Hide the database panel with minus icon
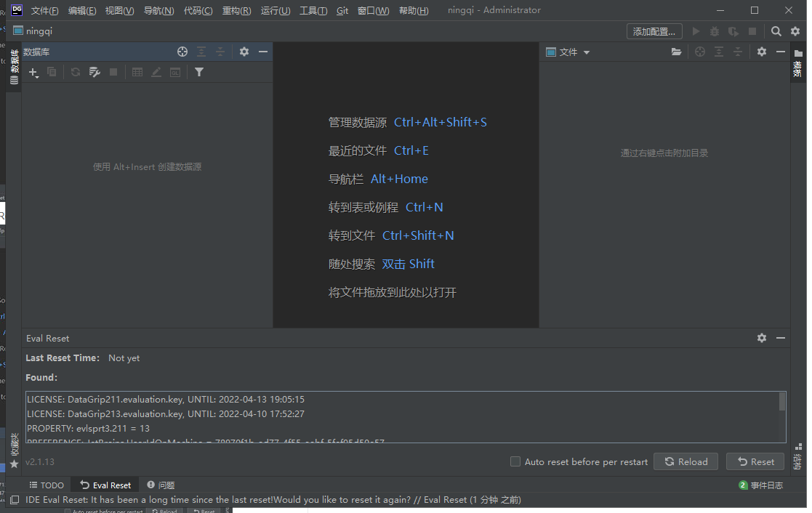 point(263,52)
